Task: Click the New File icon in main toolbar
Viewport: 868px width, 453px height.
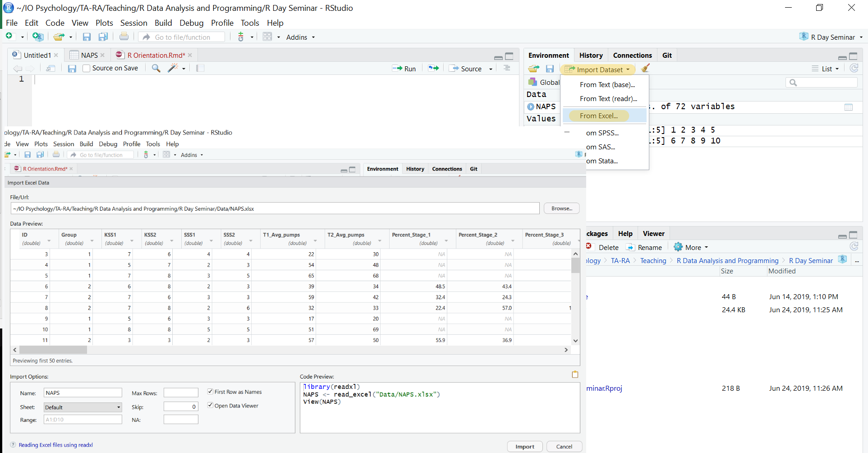Action: pos(9,37)
